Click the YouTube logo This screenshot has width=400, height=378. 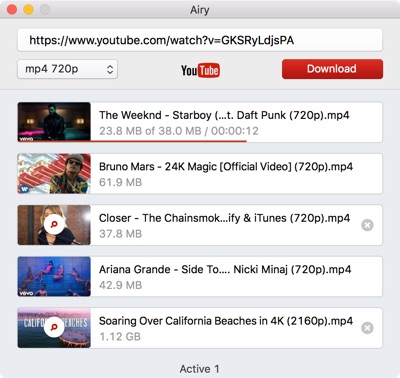(200, 70)
